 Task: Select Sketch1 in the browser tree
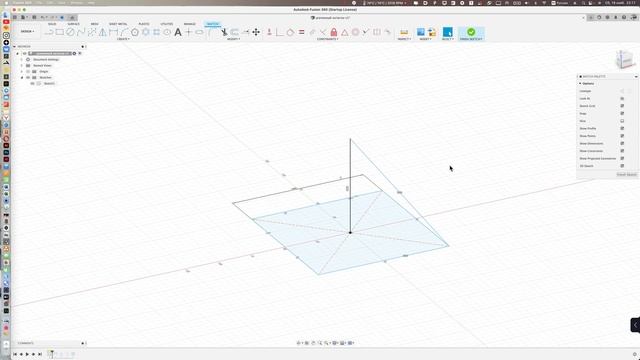click(x=49, y=84)
